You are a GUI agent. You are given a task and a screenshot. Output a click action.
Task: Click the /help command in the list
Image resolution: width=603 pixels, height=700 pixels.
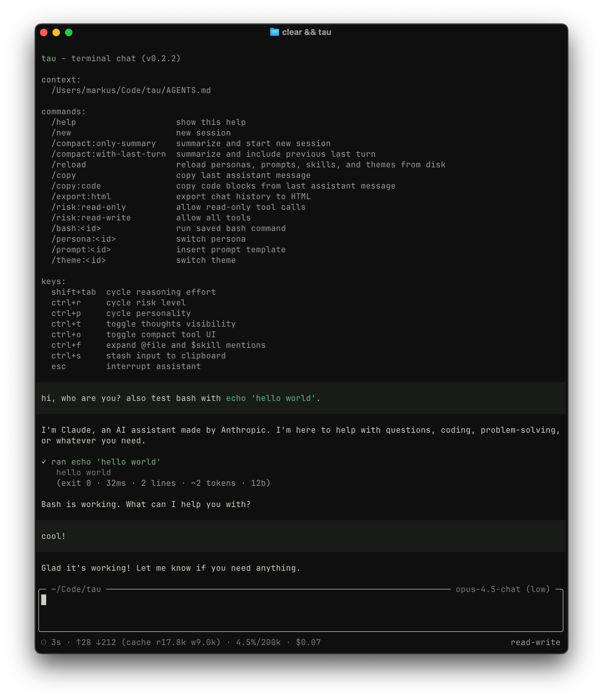[x=63, y=122]
